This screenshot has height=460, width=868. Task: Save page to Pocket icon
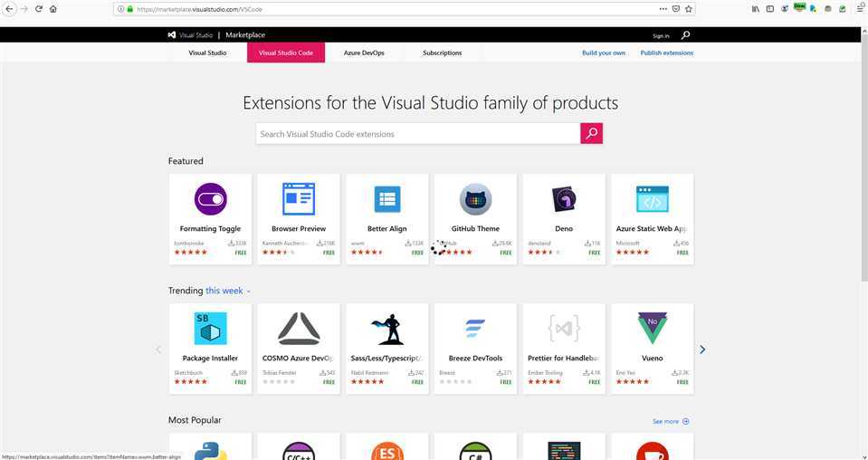(676, 9)
